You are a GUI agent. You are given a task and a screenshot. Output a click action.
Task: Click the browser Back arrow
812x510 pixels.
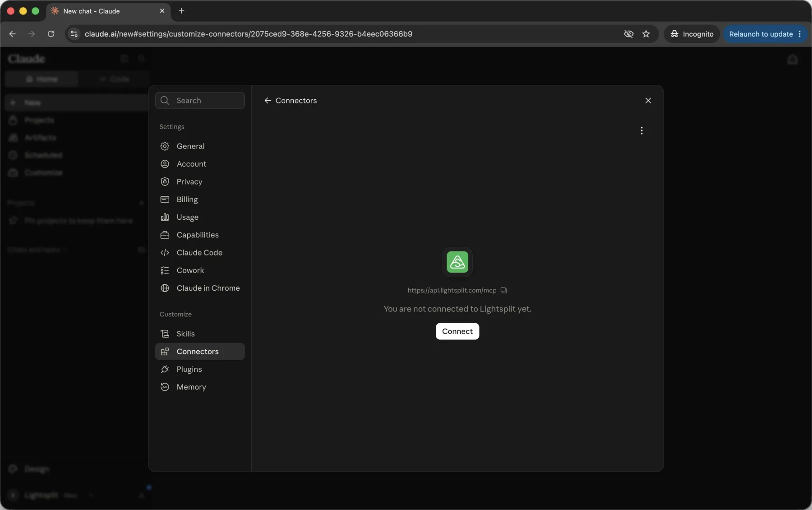point(12,34)
